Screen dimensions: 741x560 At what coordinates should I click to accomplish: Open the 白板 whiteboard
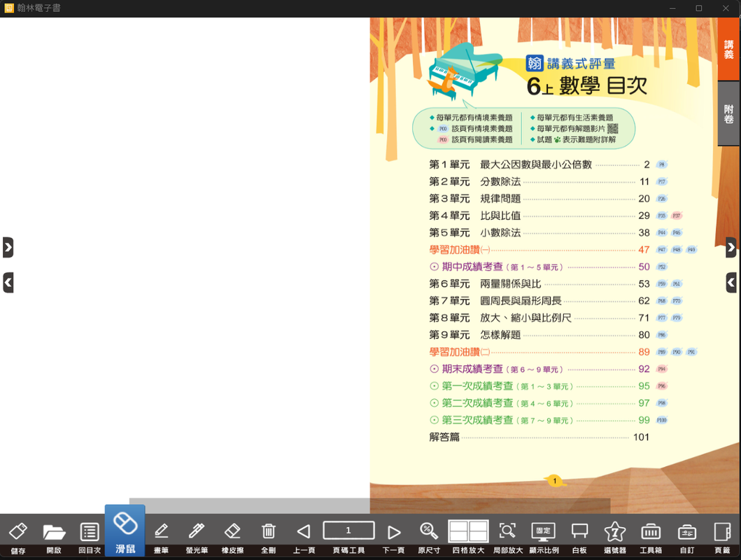(579, 531)
